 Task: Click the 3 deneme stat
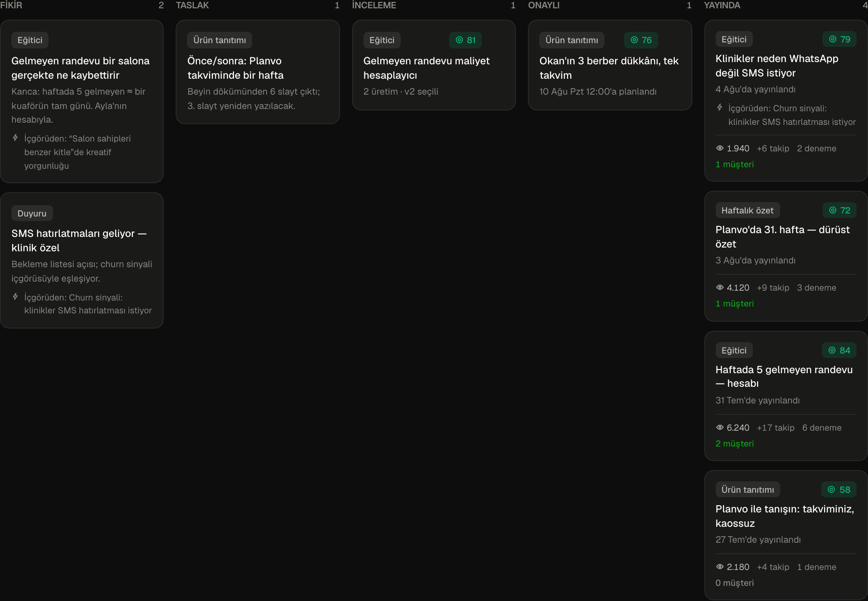(x=816, y=288)
